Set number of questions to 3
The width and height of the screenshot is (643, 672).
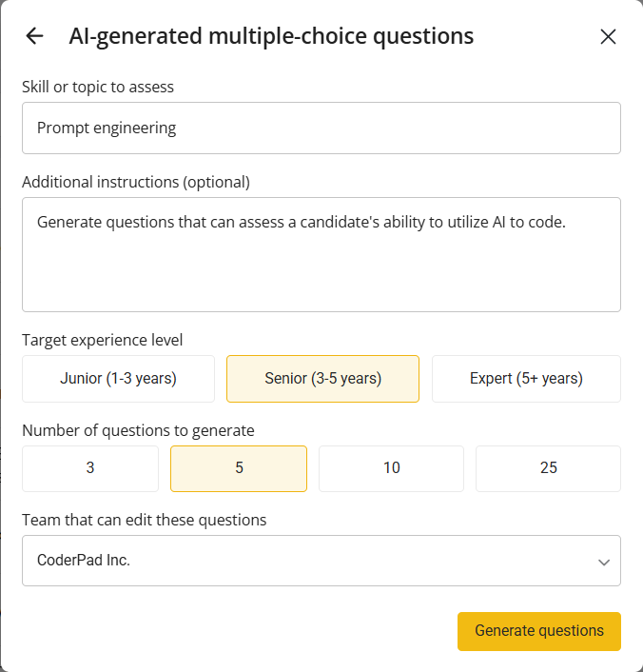pyautogui.click(x=90, y=468)
